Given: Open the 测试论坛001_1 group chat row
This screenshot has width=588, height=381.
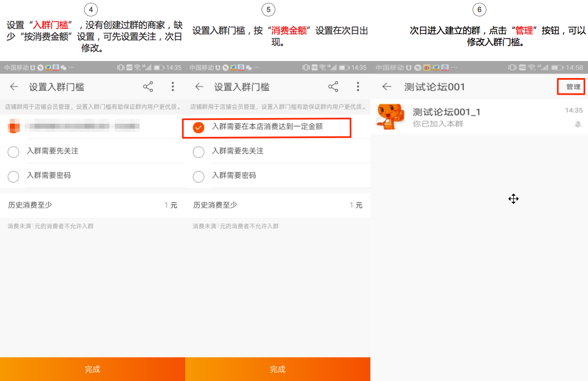Looking at the screenshot, I should [x=479, y=117].
